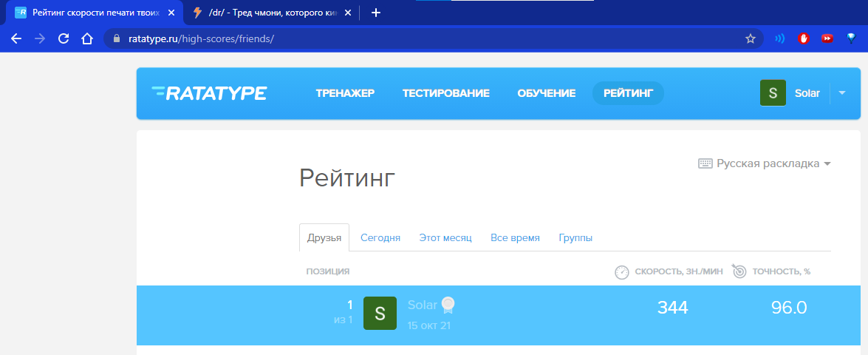Click the browser forward arrow
The width and height of the screenshot is (868, 355).
[40, 38]
